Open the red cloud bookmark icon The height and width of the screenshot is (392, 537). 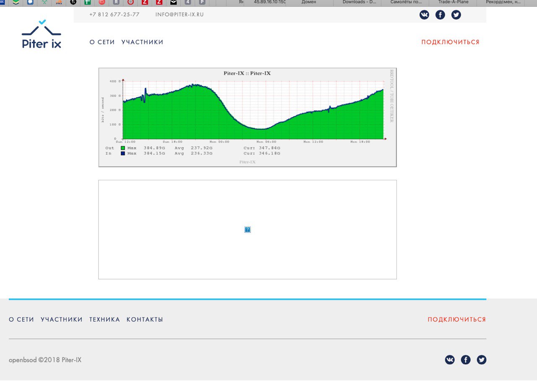tap(102, 2)
